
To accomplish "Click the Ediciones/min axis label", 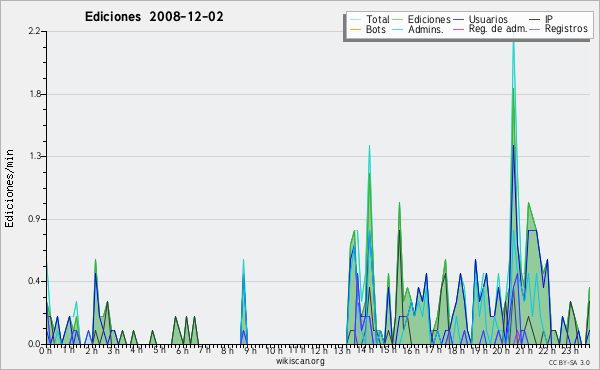I will pos(9,188).
